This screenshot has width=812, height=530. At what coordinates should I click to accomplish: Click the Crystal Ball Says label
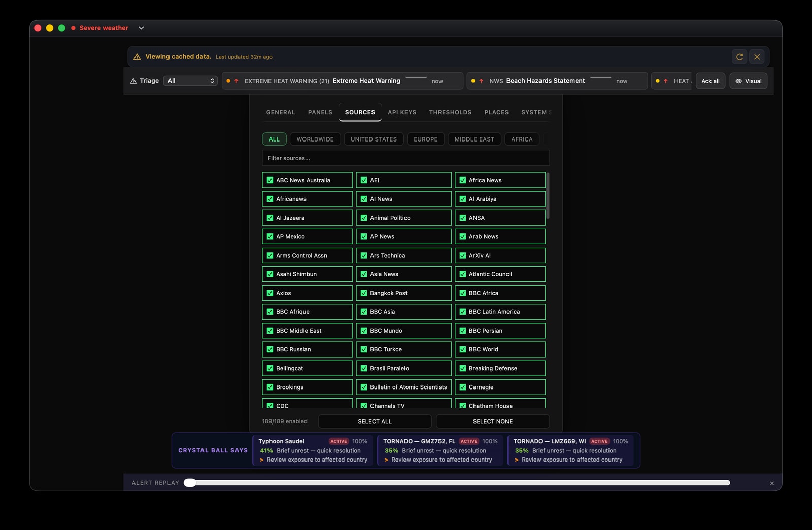point(213,450)
